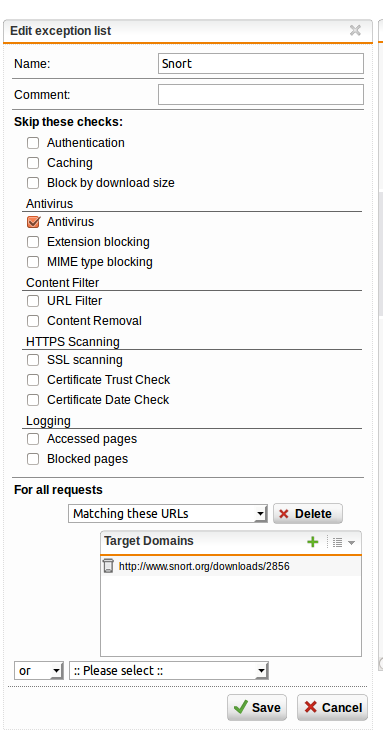Enable the URL Filter checkbox

tap(33, 301)
